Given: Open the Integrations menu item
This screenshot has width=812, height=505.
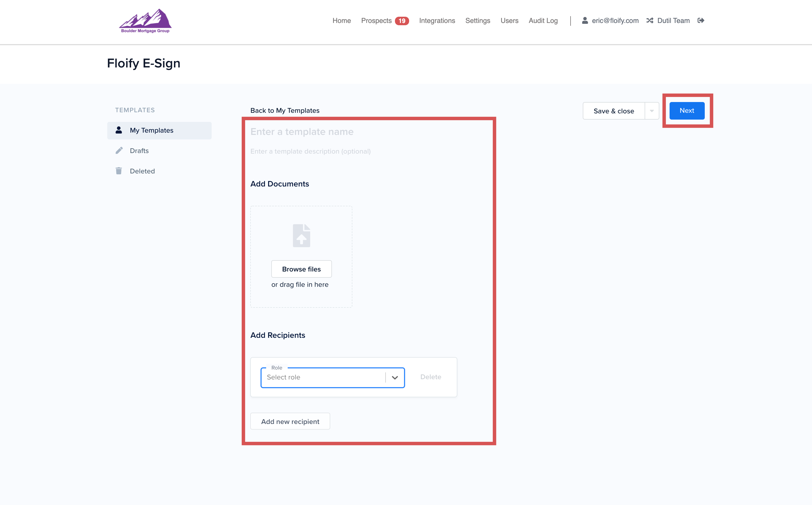Looking at the screenshot, I should [437, 21].
